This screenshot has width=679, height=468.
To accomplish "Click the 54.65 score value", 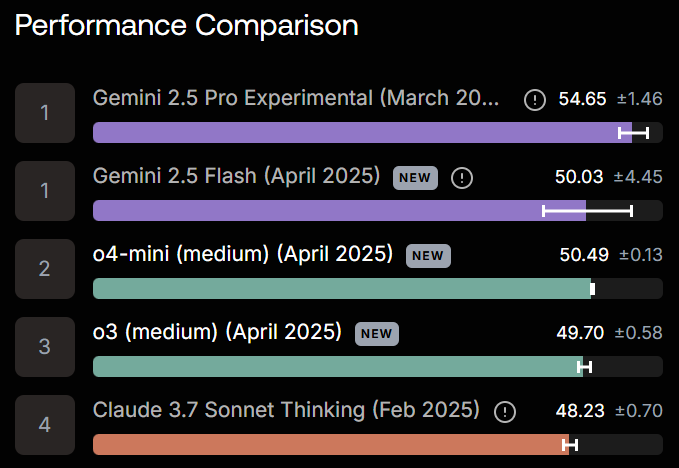I will pyautogui.click(x=581, y=99).
